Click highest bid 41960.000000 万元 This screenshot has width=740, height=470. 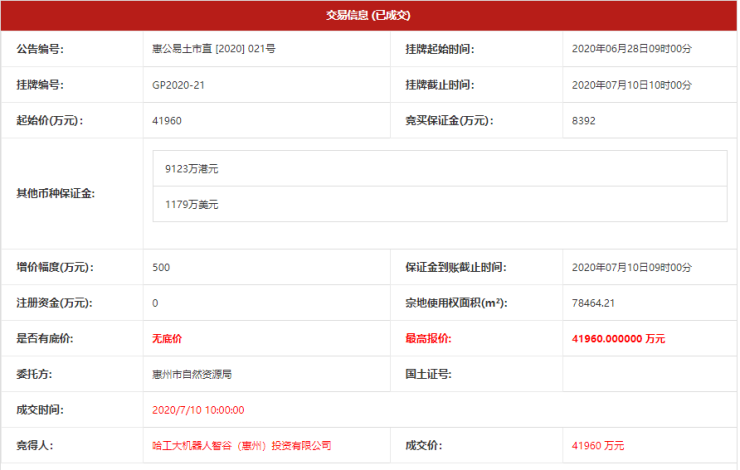pyautogui.click(x=617, y=339)
